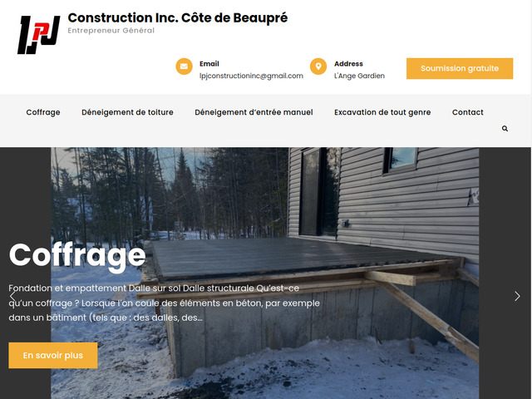This screenshot has height=399, width=532.
Task: Click the En savoir plus button
Action: tap(53, 355)
